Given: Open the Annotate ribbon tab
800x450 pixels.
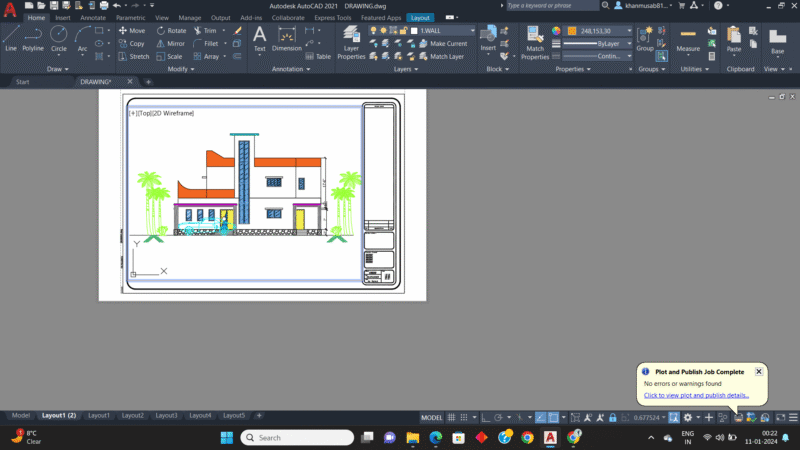Looking at the screenshot, I should [x=93, y=18].
